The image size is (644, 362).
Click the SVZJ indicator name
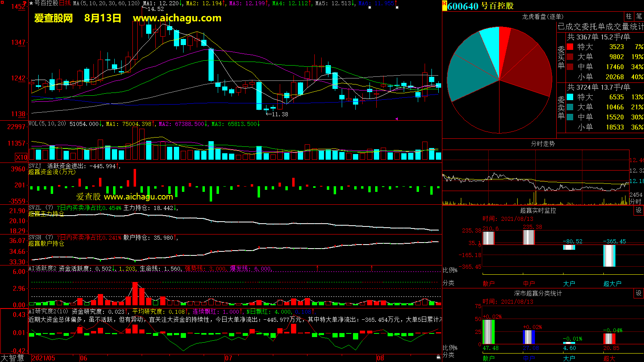pyautogui.click(x=35, y=166)
